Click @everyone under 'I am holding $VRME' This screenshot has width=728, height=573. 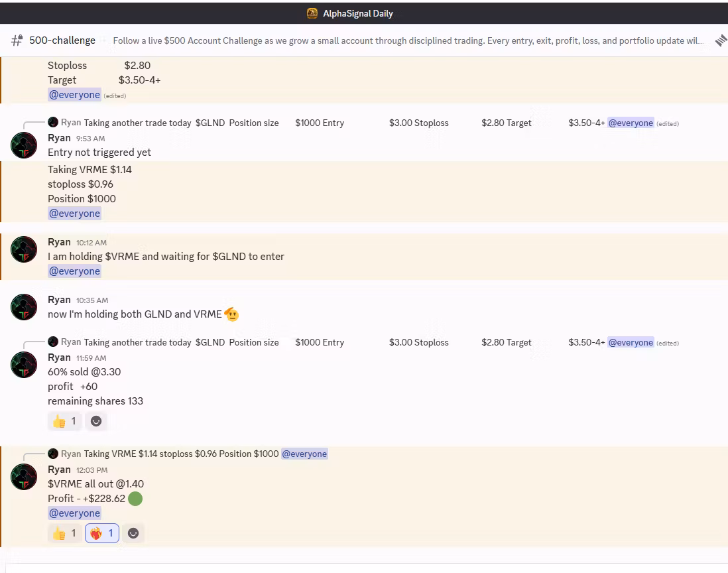(x=75, y=271)
